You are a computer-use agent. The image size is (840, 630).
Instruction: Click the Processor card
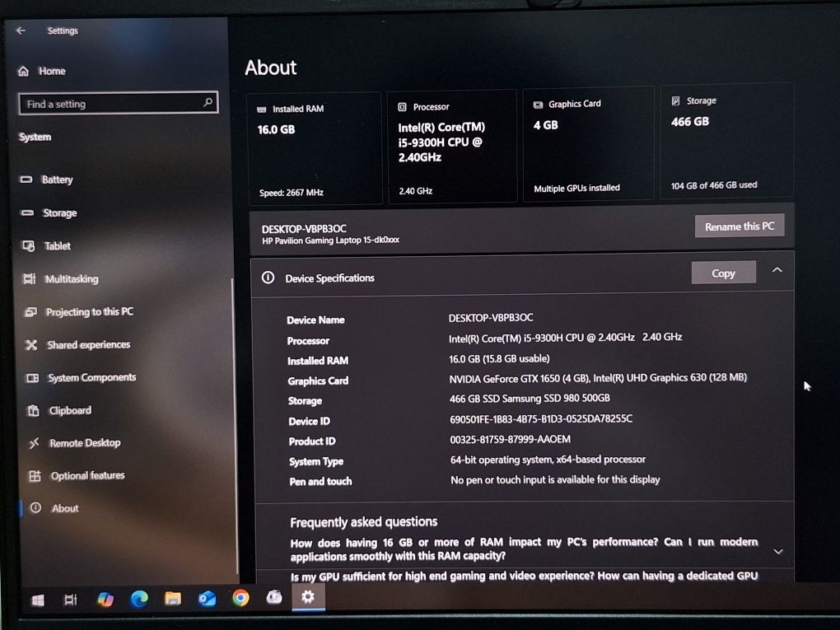point(453,147)
